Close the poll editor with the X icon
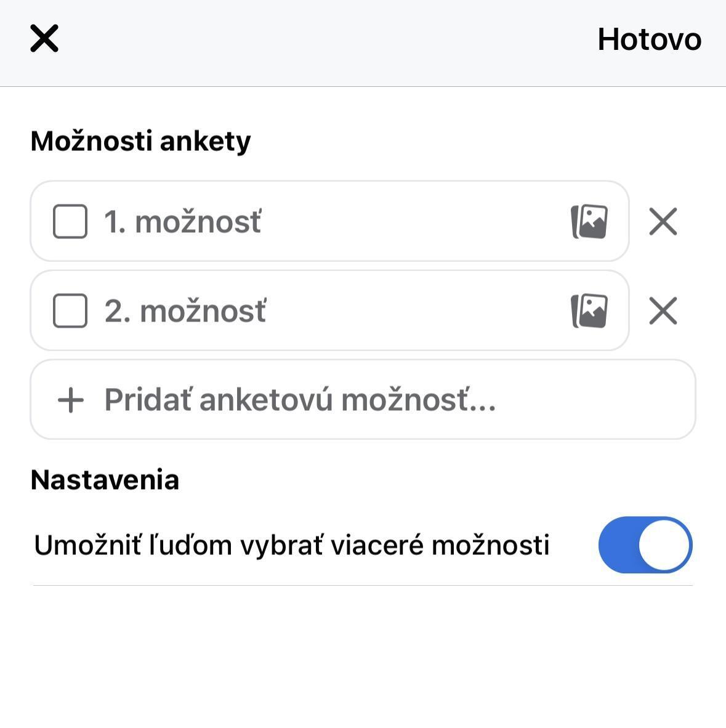 click(44, 39)
